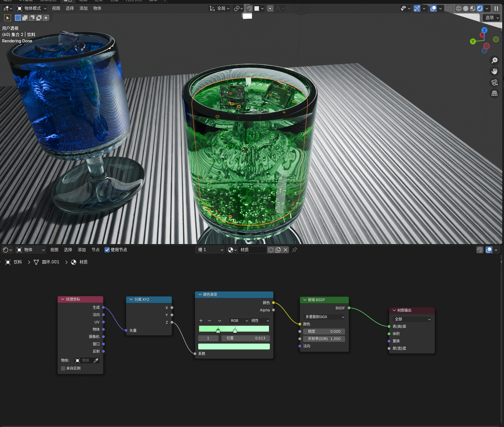Click 饮料 in the node breadcrumb

coord(18,262)
